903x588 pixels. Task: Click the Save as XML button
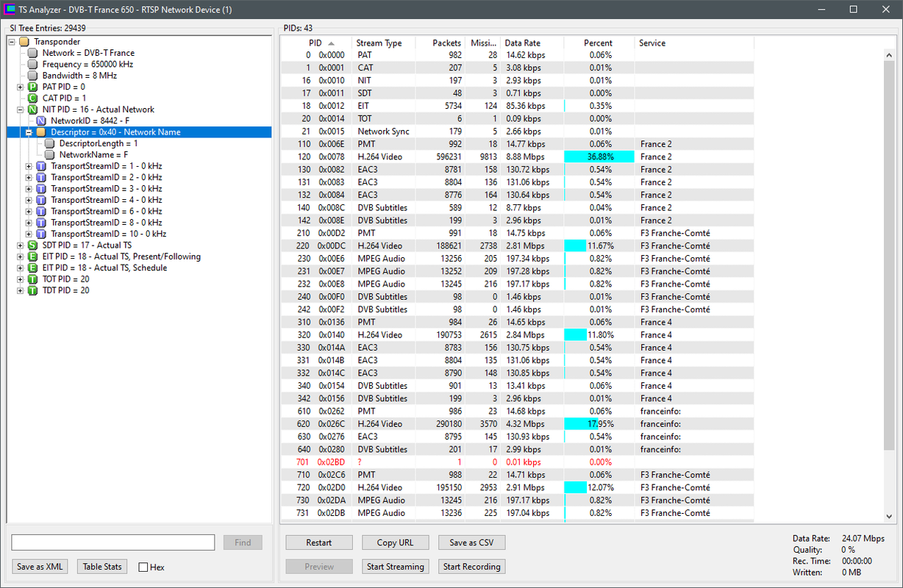40,567
